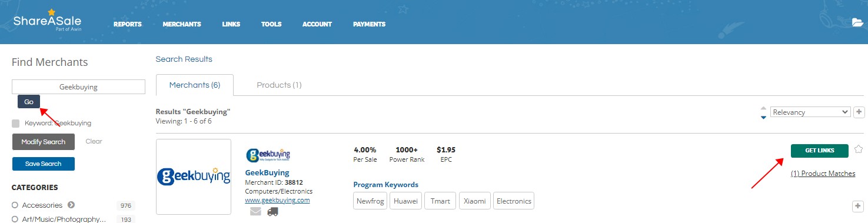This screenshot has height=223, width=868.
Task: Focus the merchant search input field
Action: (x=78, y=86)
